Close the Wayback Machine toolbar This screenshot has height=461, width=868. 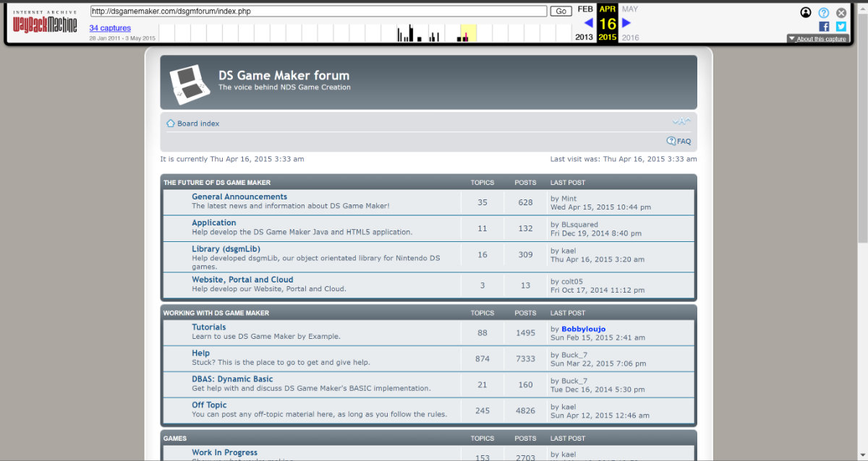point(841,12)
